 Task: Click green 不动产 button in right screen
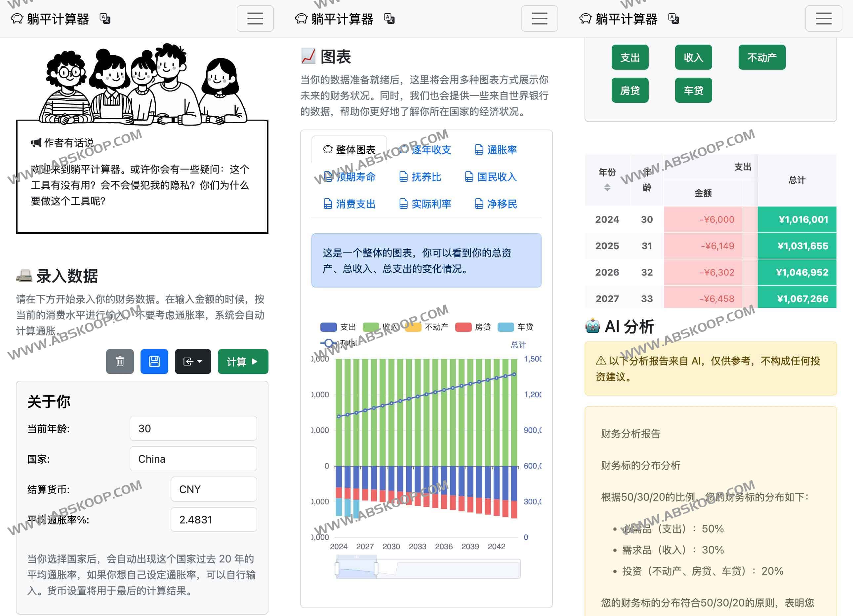[762, 57]
